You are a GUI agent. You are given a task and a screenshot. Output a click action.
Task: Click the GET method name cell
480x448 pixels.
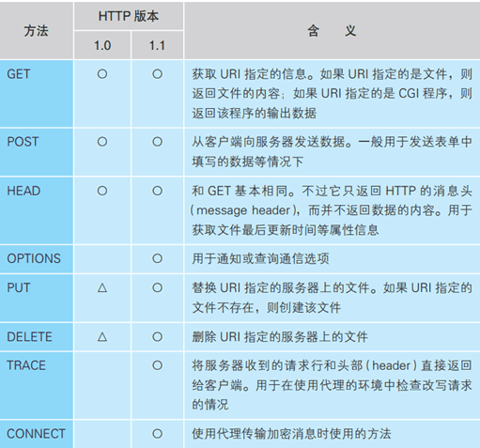(x=37, y=94)
